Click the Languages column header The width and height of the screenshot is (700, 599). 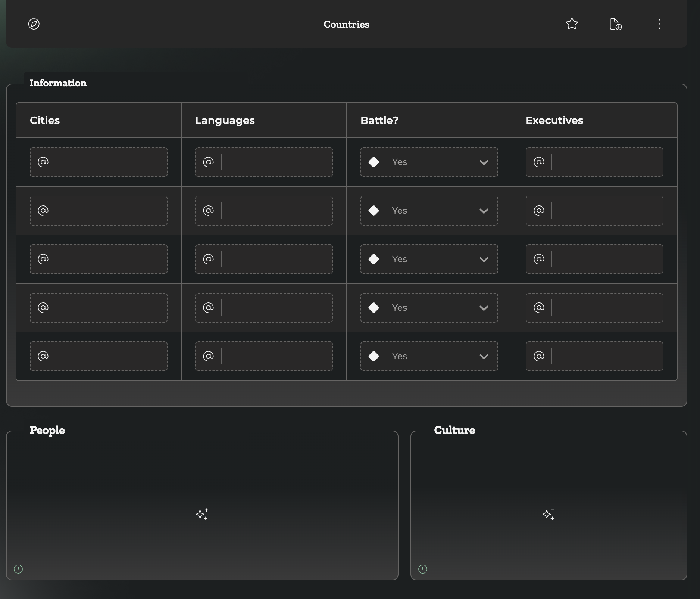click(x=225, y=120)
